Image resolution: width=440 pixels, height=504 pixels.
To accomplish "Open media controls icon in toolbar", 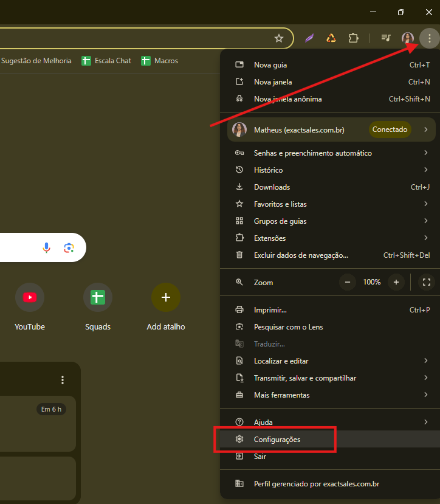I will pos(386,38).
